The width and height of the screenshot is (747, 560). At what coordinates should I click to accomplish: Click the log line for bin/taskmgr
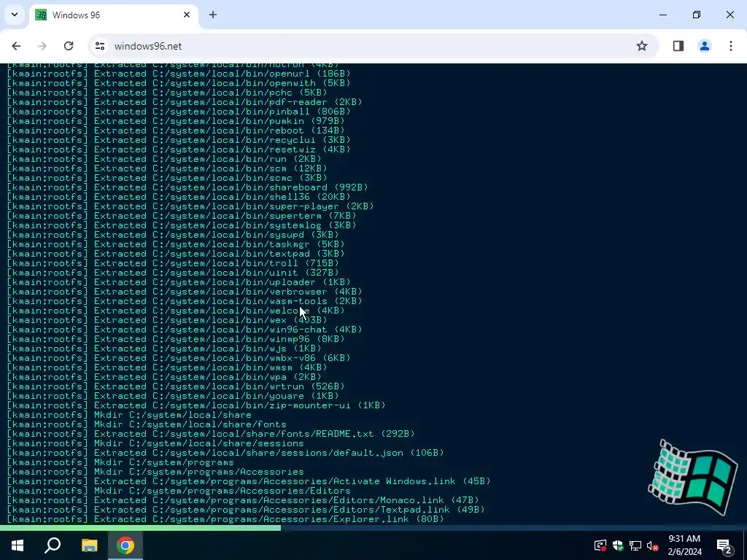point(176,244)
